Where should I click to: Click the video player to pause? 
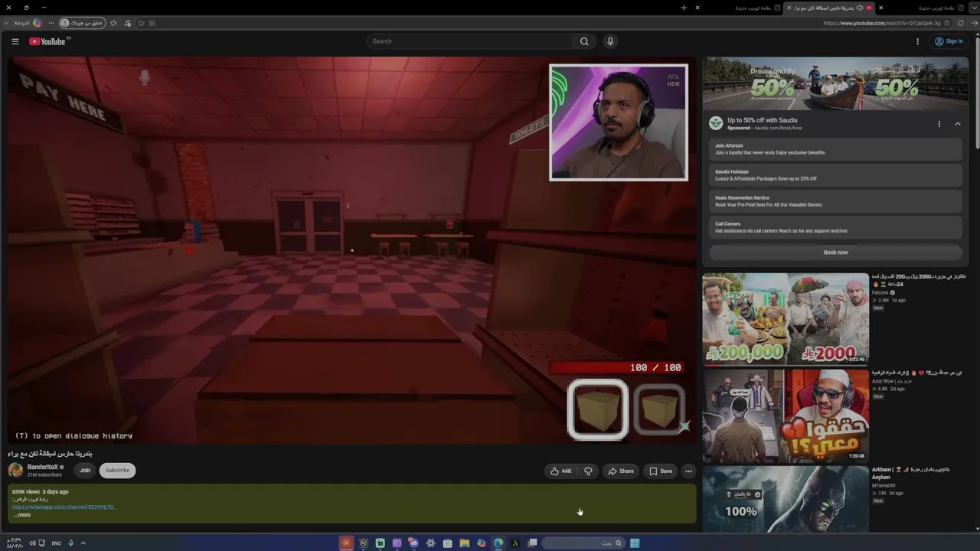tap(352, 250)
